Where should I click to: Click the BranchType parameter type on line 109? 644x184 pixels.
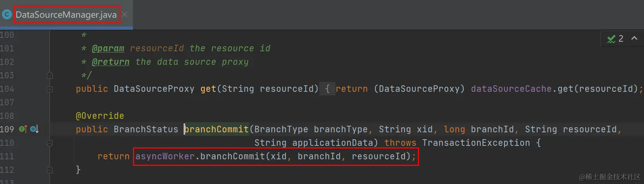[281, 129]
